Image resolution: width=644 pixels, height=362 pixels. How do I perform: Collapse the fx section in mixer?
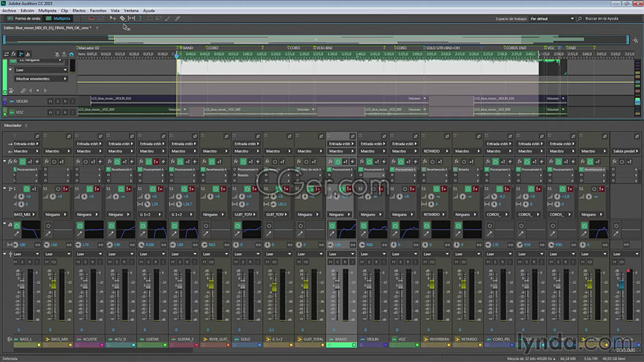tap(5, 162)
